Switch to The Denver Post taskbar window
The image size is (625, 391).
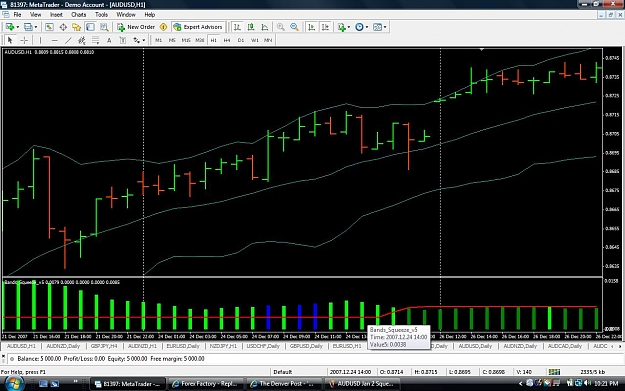click(x=283, y=383)
